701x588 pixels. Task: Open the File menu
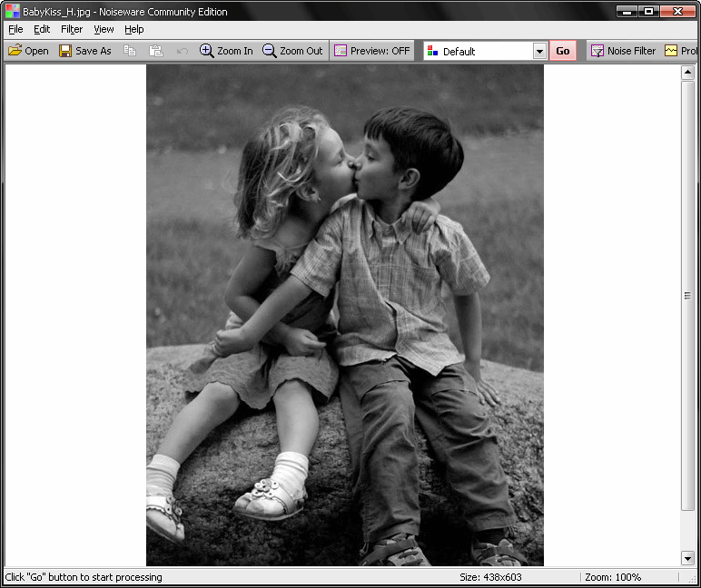(15, 29)
